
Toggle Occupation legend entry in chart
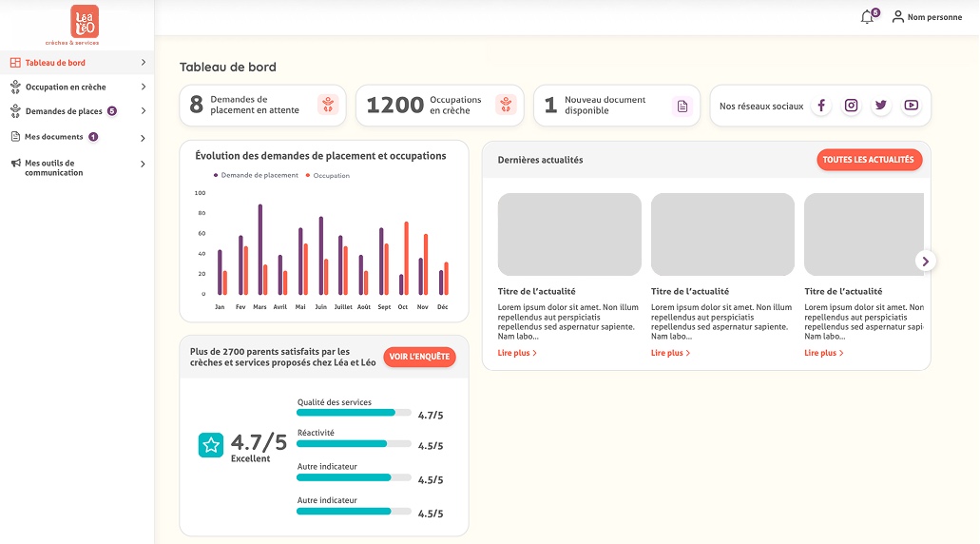coord(328,176)
